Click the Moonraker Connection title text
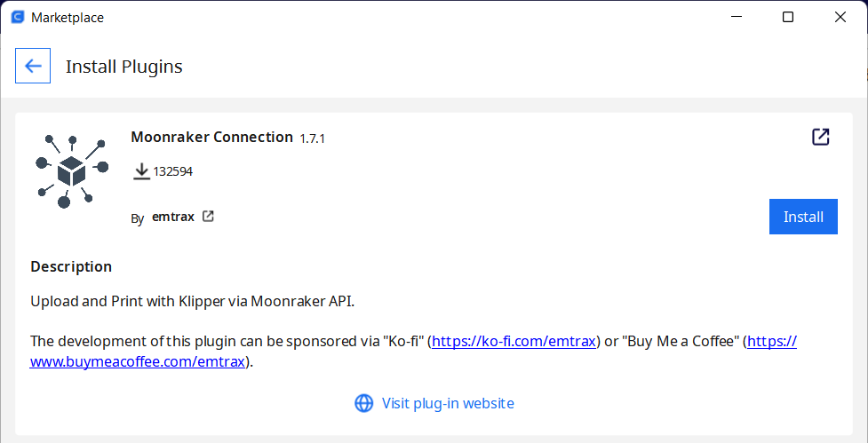 tap(212, 137)
